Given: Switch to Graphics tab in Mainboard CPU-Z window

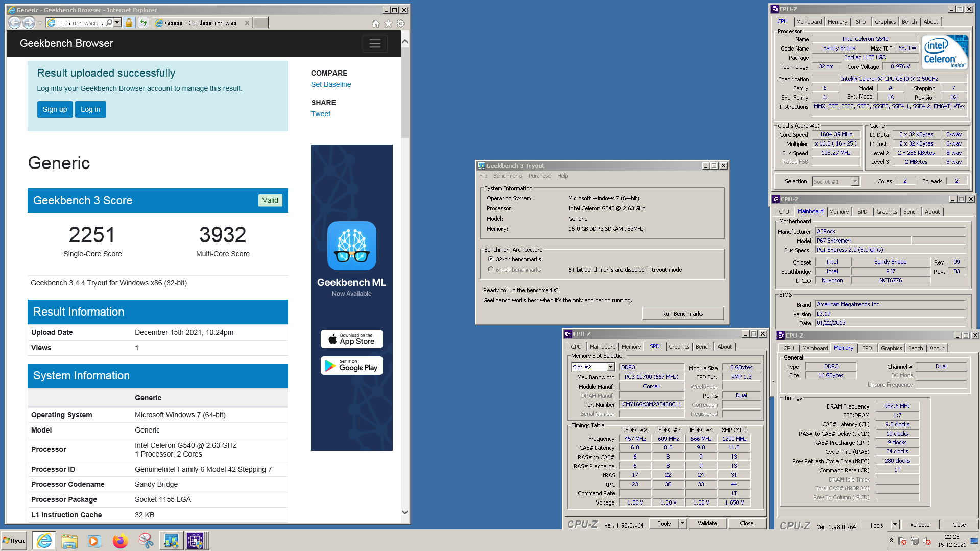Looking at the screenshot, I should [887, 212].
